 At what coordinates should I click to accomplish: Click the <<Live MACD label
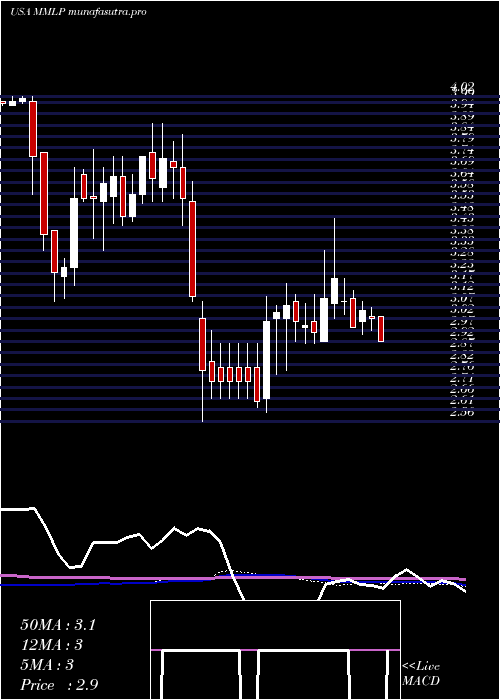point(421,674)
